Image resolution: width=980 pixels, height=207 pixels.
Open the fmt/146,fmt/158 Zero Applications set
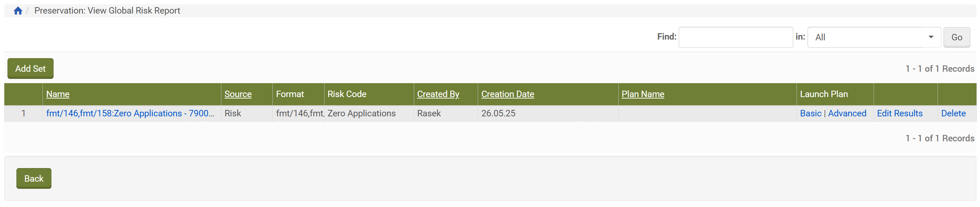130,113
